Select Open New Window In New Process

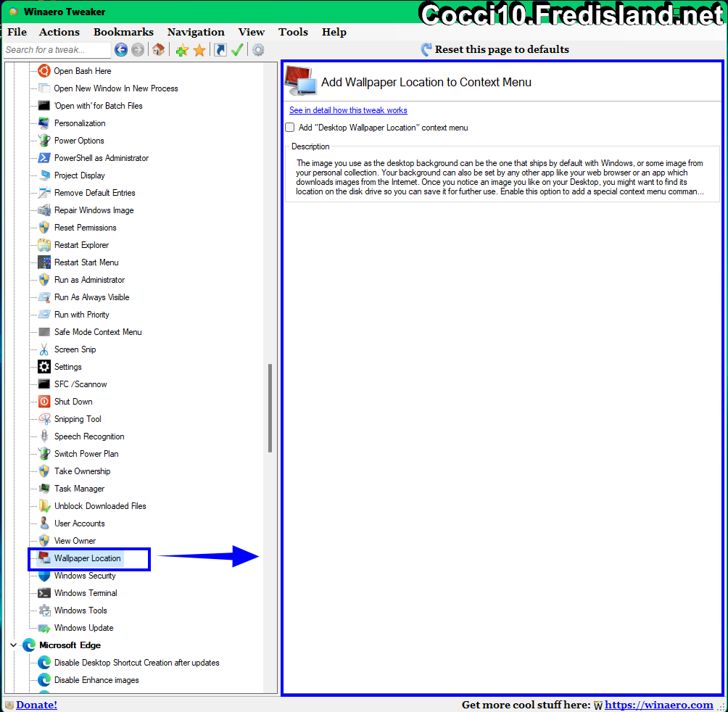click(116, 88)
